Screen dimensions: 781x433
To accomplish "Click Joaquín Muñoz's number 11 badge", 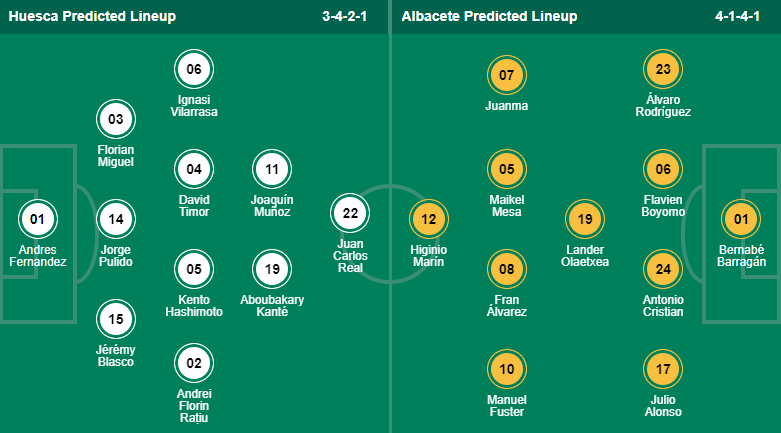I will pyautogui.click(x=272, y=169).
